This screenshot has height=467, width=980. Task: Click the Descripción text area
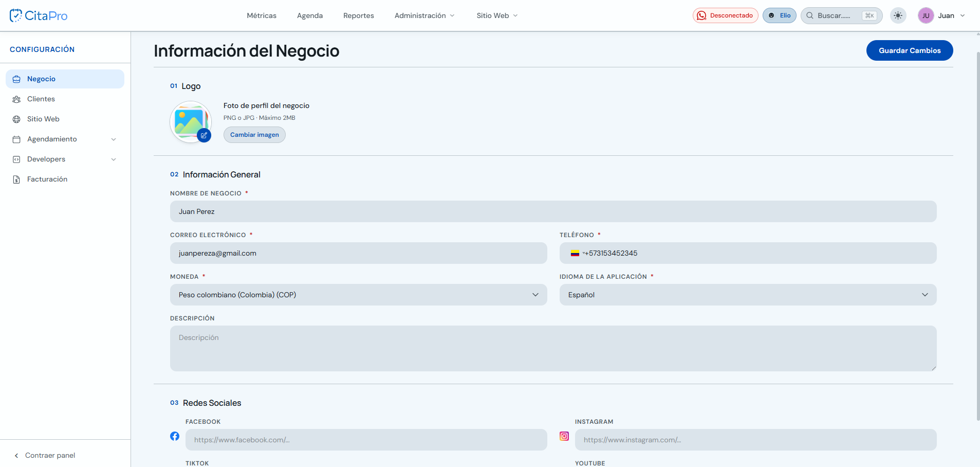[x=553, y=348]
